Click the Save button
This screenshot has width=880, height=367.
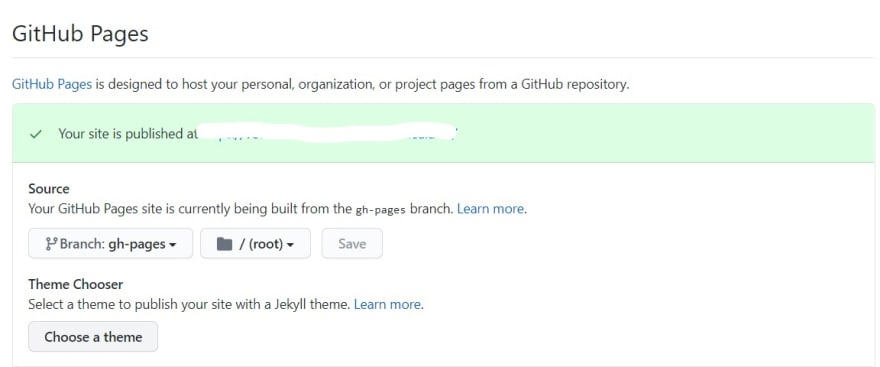point(352,244)
